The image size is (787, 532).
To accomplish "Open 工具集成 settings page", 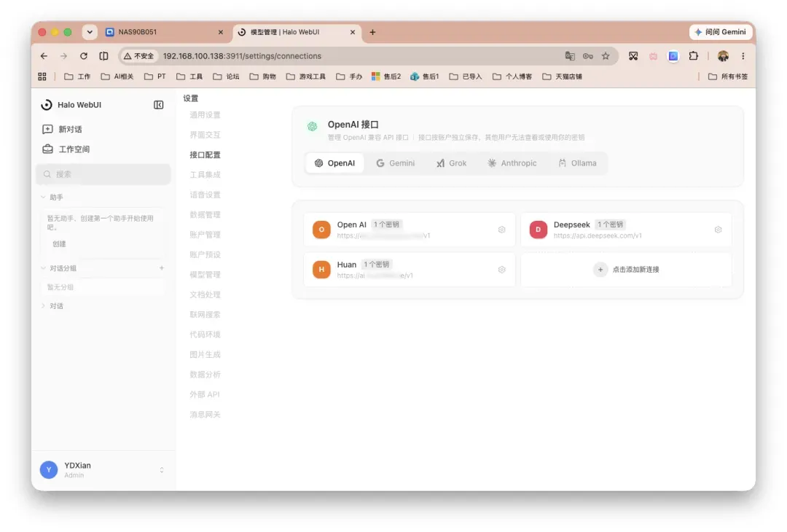I will pos(205,175).
